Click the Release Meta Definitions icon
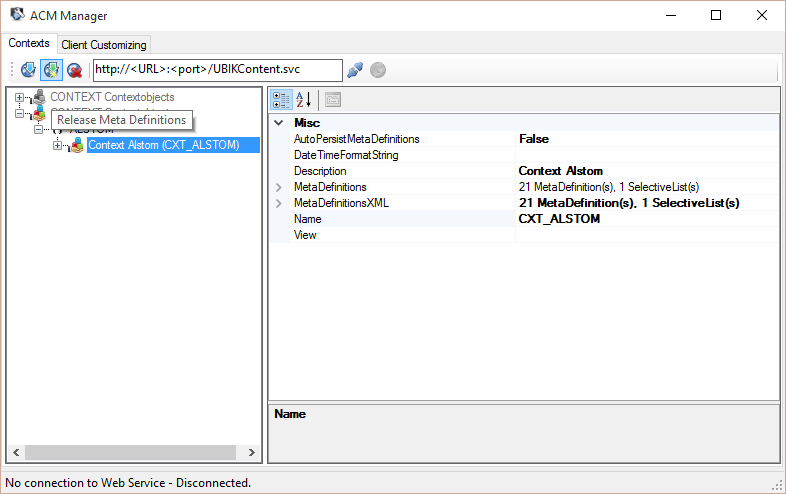Image resolution: width=786 pixels, height=494 pixels. click(x=50, y=70)
